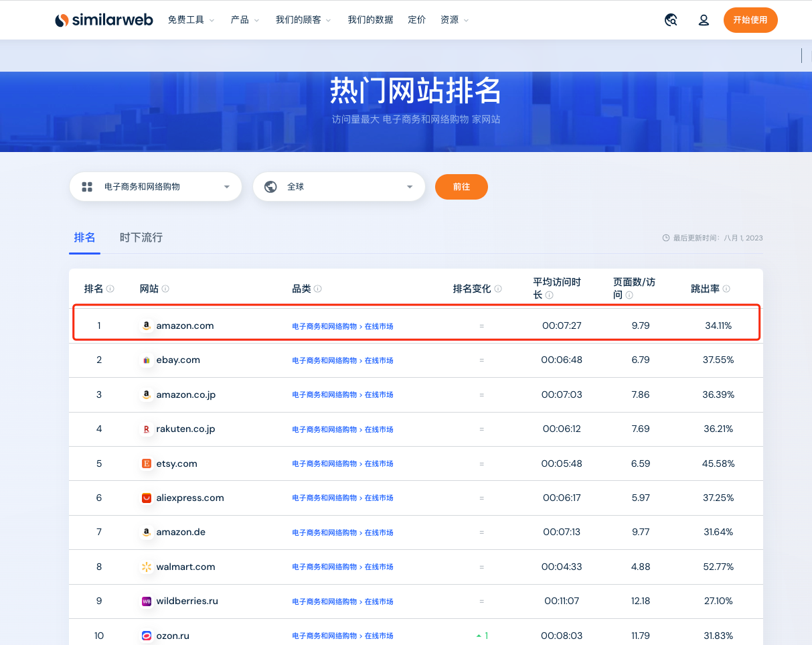Open the amazon.com site link
Viewport: 812px width, 645px height.
pos(185,326)
